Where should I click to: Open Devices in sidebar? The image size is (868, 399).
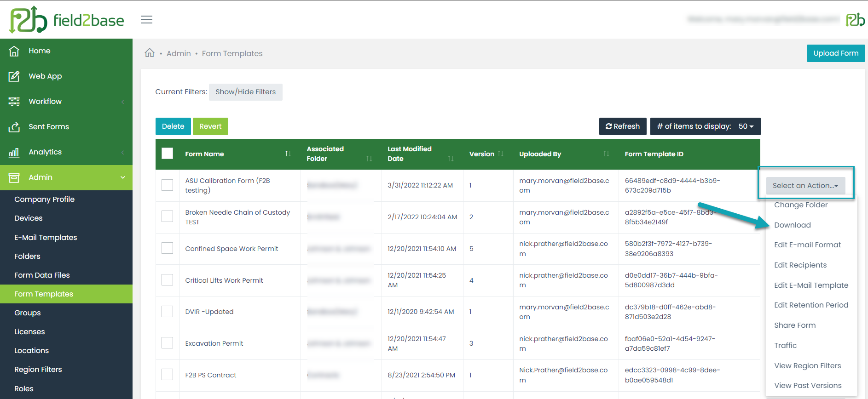point(28,218)
